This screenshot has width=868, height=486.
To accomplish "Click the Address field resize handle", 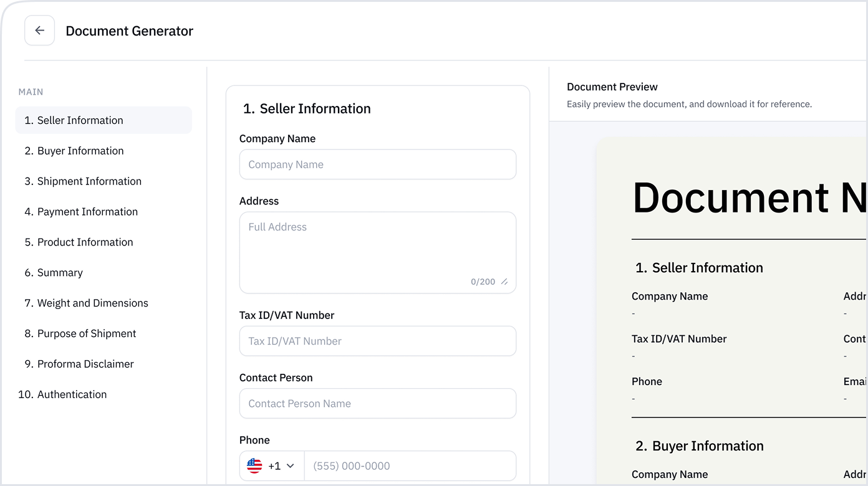I will click(504, 282).
